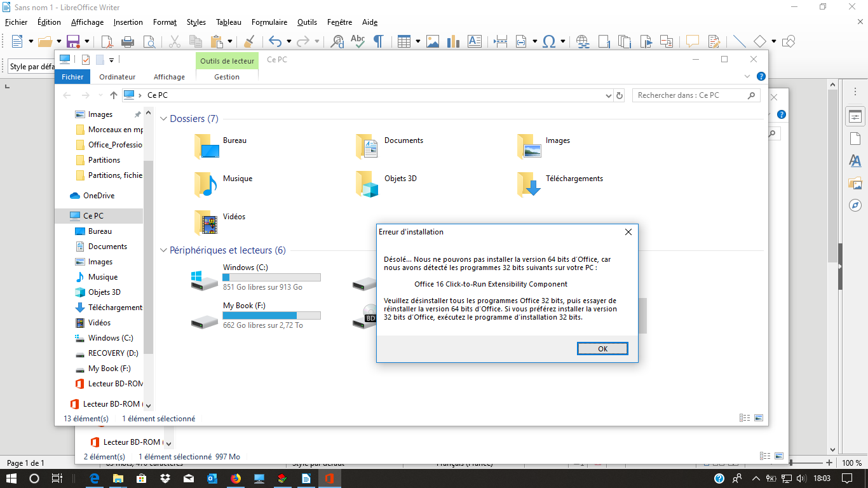Click the Insert Page Break icon
Screen dimensions: 868x488
(x=501, y=41)
